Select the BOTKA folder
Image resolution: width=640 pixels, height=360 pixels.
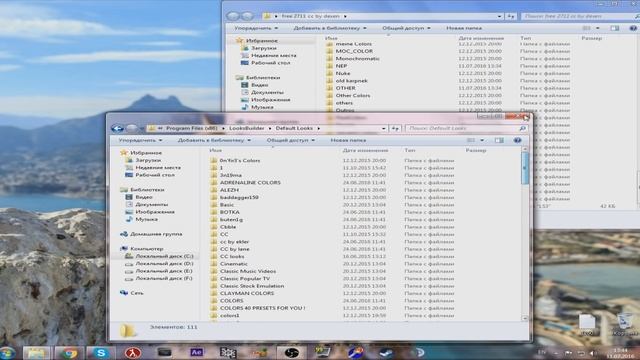229,212
